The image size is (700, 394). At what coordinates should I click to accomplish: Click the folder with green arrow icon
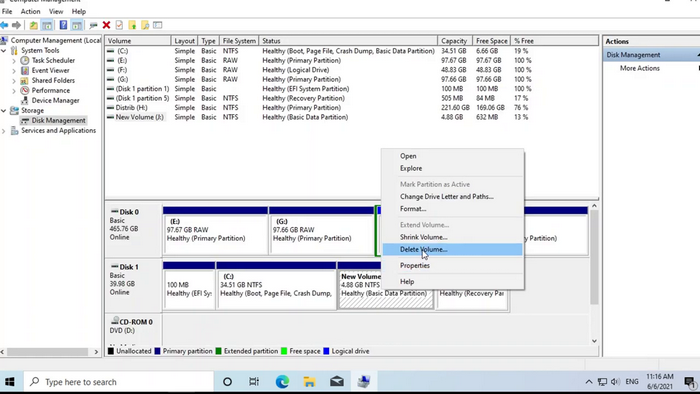click(x=132, y=25)
